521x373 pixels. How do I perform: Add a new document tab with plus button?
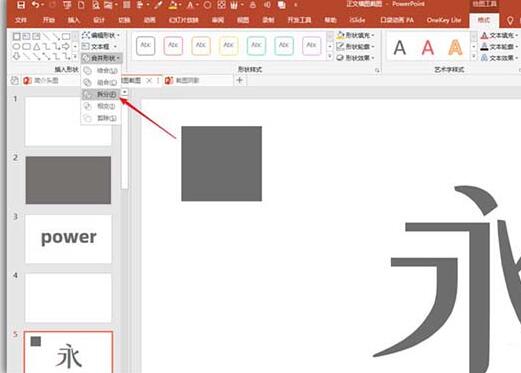click(239, 80)
